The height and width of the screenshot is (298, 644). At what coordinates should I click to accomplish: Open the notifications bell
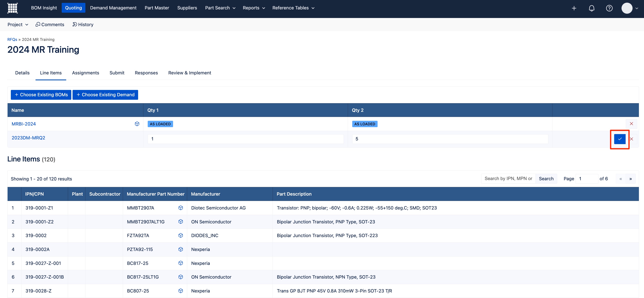[591, 8]
